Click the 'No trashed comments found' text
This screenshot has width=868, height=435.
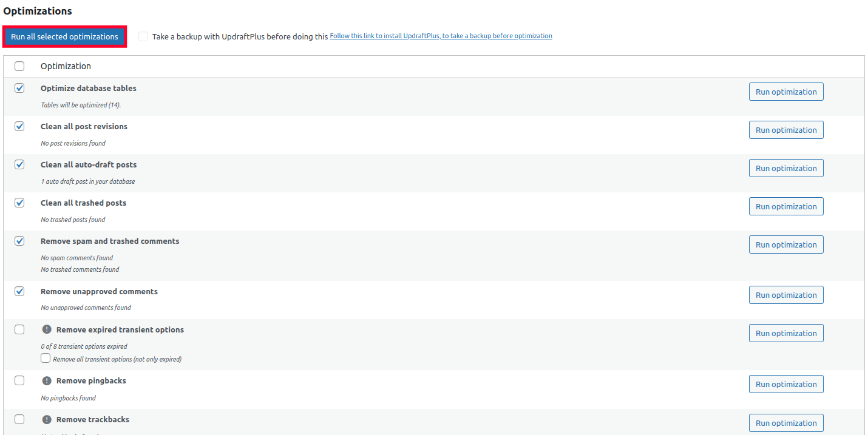tap(80, 269)
